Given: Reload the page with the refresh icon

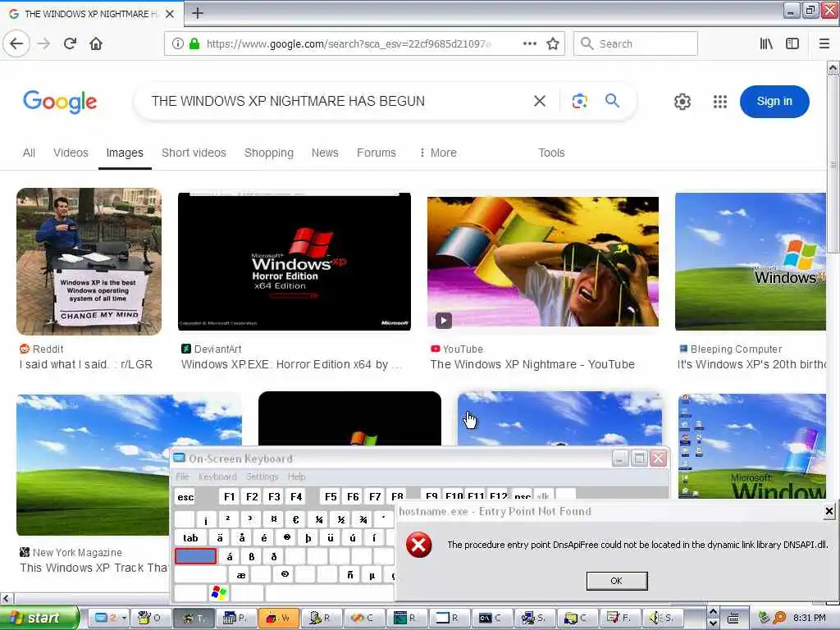Looking at the screenshot, I should click(70, 43).
